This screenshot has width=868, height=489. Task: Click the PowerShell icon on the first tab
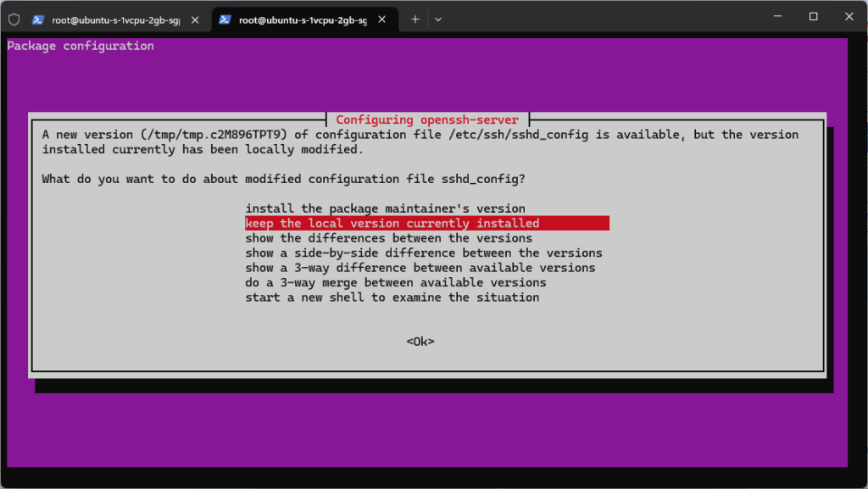(38, 19)
